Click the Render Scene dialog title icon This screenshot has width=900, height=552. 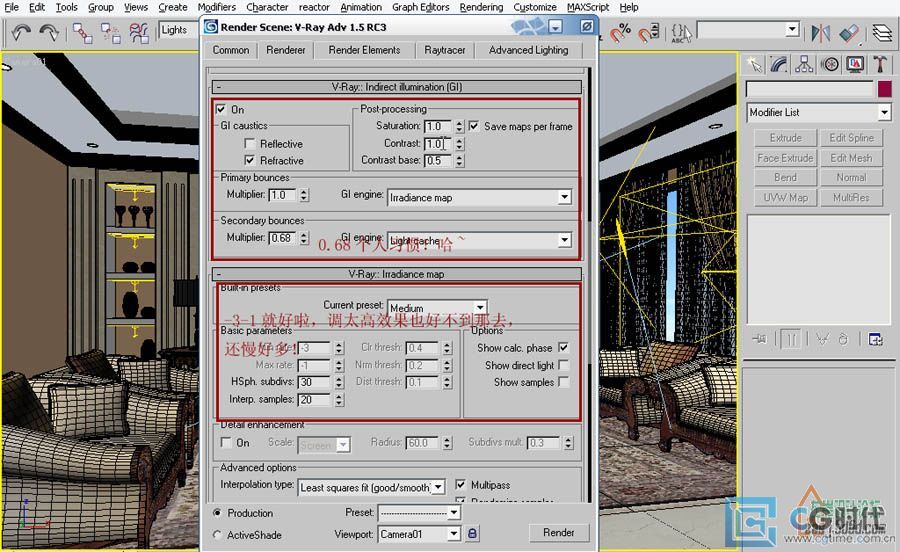(211, 27)
